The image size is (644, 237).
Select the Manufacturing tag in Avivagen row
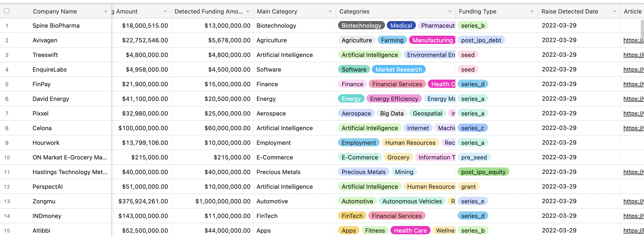[432, 40]
